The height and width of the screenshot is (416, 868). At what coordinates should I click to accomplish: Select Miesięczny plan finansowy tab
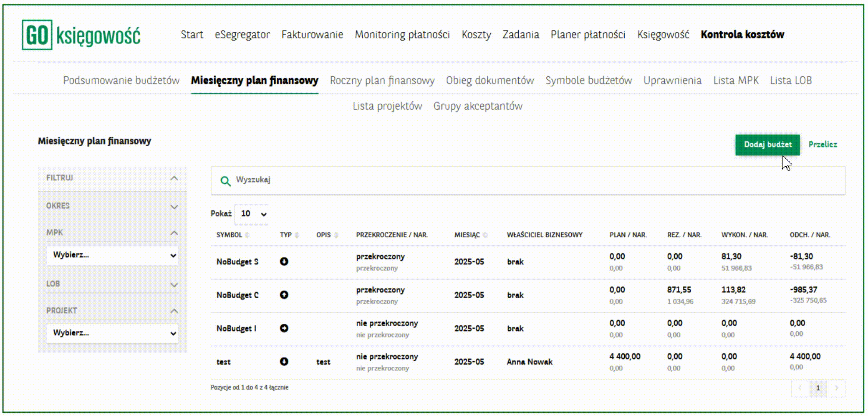255,81
